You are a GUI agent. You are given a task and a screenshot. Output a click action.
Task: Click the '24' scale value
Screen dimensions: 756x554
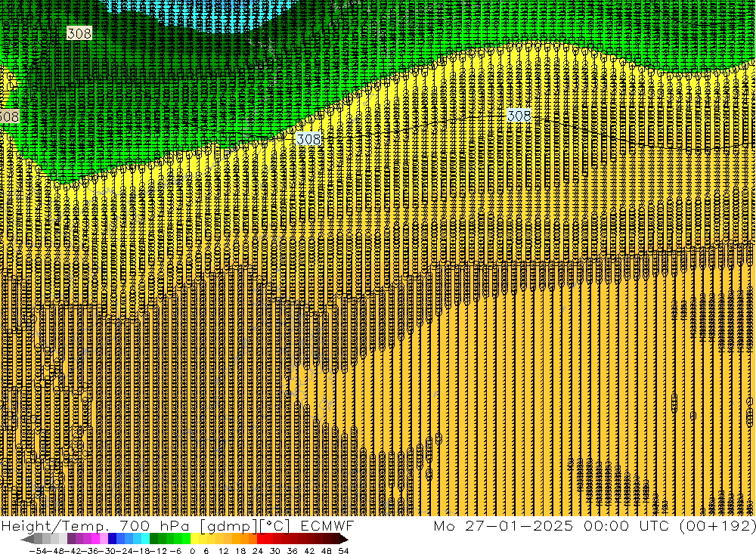coord(258,551)
